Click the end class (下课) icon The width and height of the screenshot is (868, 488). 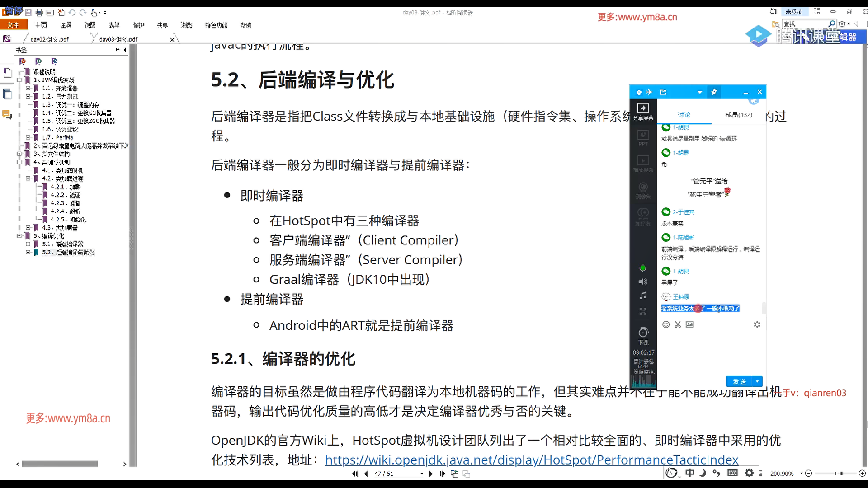(643, 333)
